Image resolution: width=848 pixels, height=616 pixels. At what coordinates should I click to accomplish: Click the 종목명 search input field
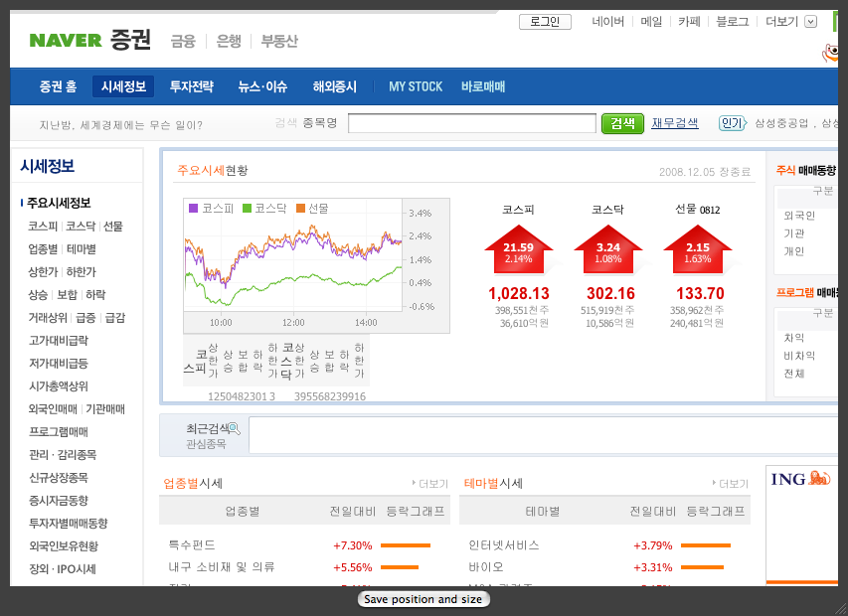[472, 123]
